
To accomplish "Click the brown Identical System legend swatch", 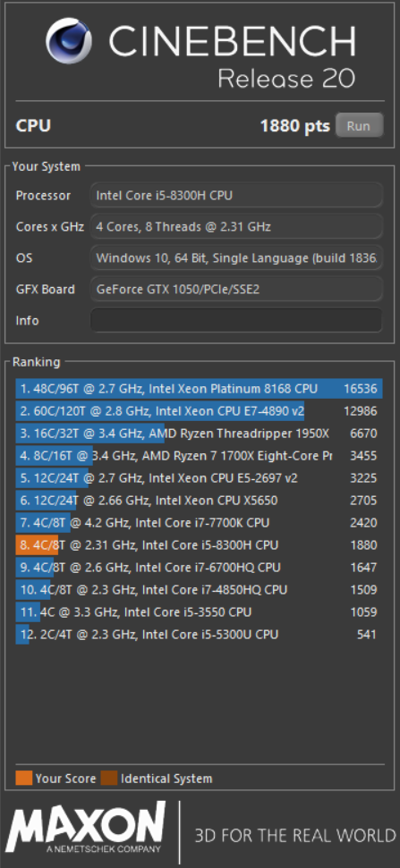I will pyautogui.click(x=110, y=779).
